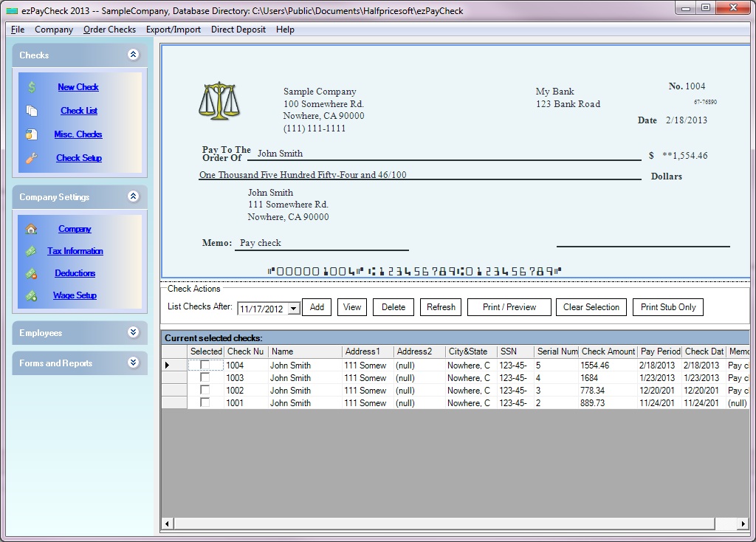756x542 pixels.
Task: Click the Company house icon
Action: click(x=32, y=229)
